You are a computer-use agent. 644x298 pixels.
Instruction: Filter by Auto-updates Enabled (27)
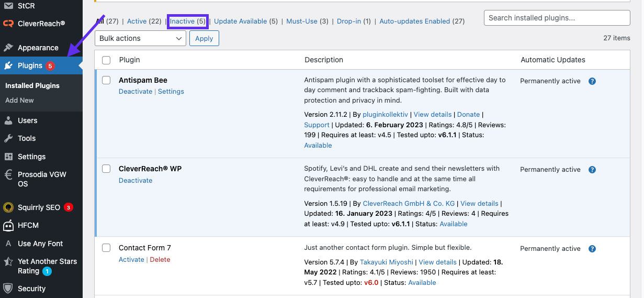point(422,21)
